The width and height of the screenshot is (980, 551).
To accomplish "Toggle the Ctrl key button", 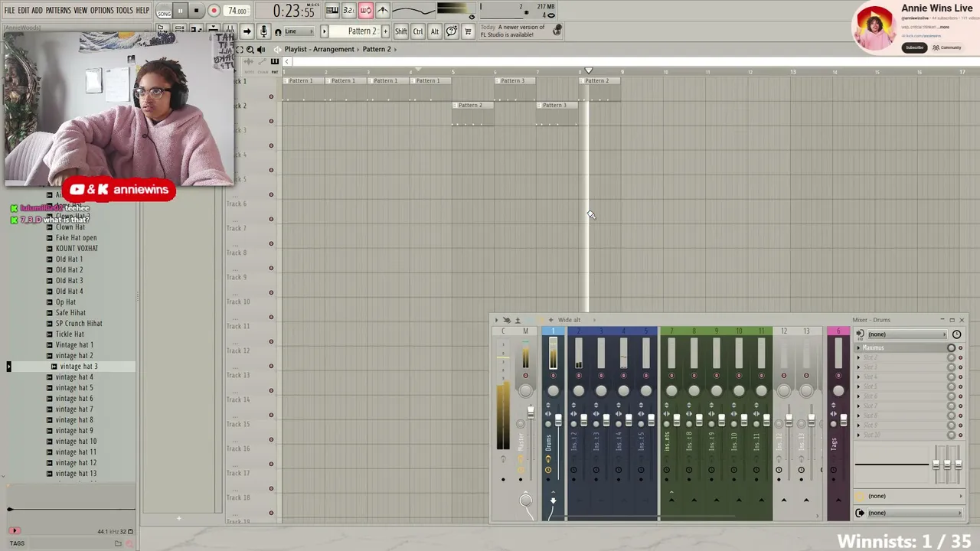I will tap(418, 31).
